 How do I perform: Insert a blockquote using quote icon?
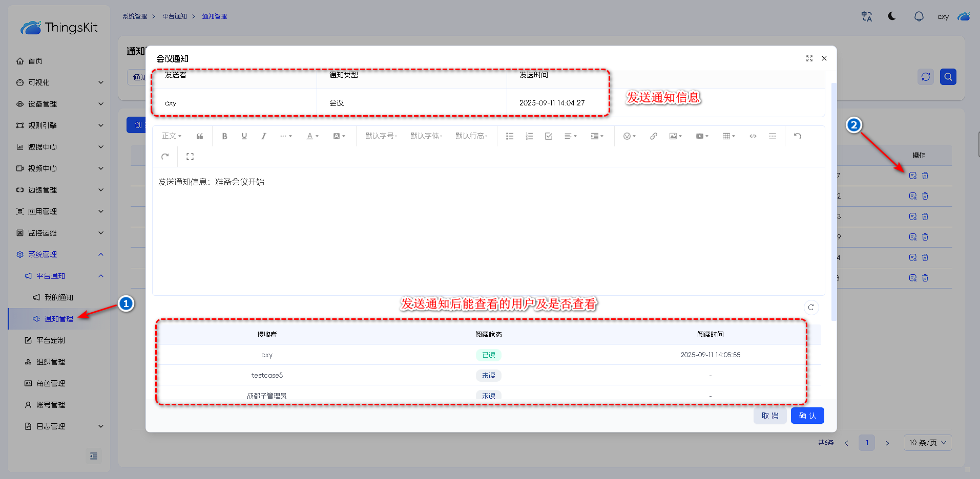[x=200, y=136]
